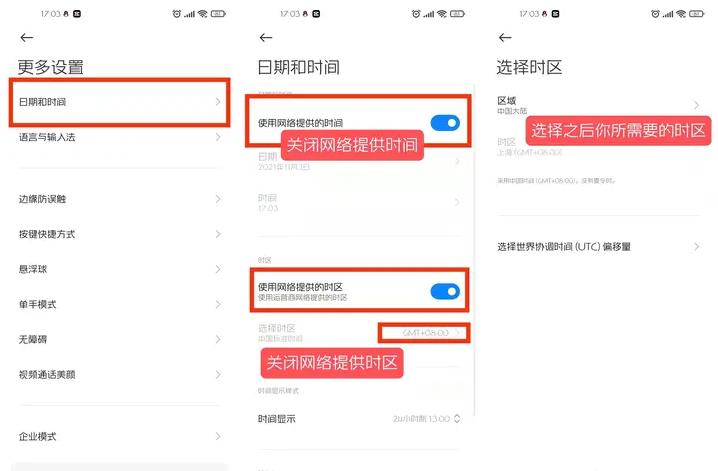The image size is (718, 471).
Task: Open 日期和时间 settings entry
Action: tap(120, 102)
